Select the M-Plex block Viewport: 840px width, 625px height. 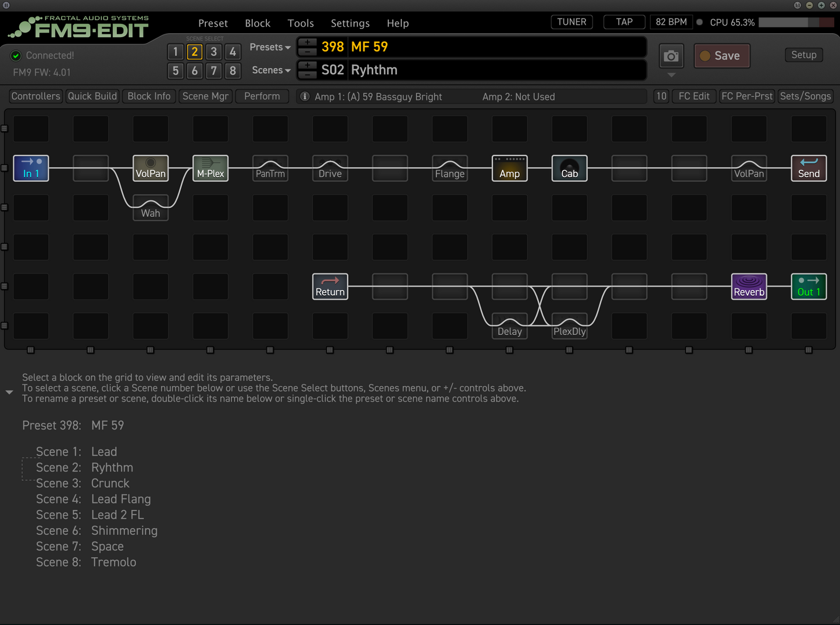coord(210,168)
